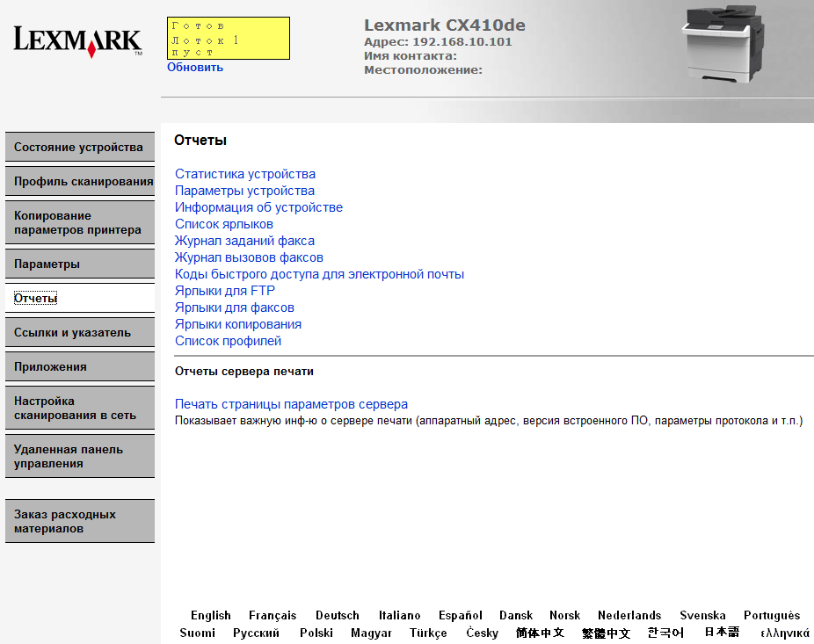The image size is (814, 644).
Task: Open the Приложения menu item
Action: click(80, 367)
